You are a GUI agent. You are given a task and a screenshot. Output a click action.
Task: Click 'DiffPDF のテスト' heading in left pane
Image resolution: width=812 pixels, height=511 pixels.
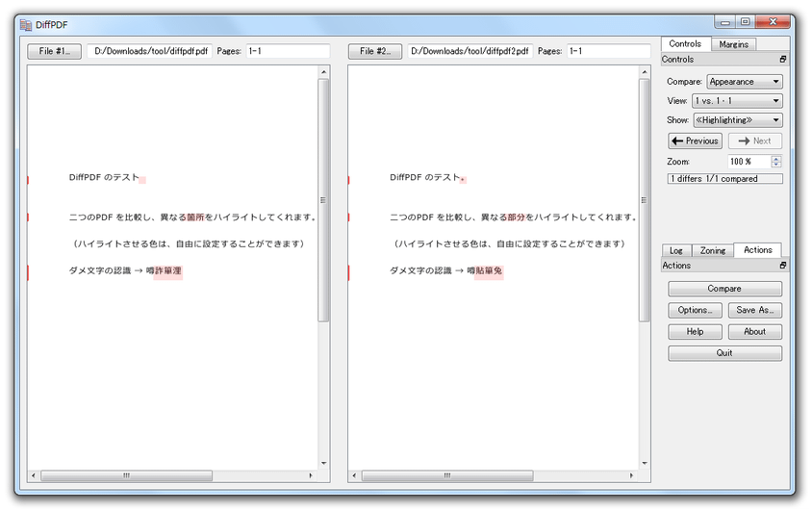pyautogui.click(x=104, y=178)
